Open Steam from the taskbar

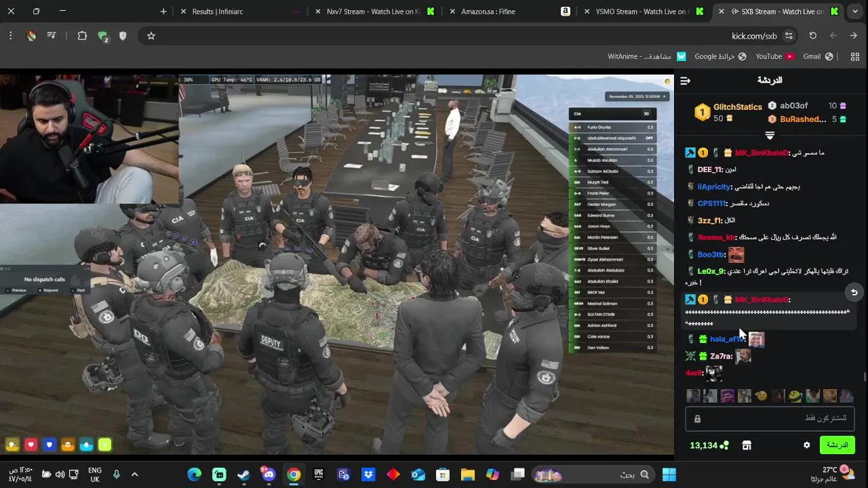click(243, 474)
